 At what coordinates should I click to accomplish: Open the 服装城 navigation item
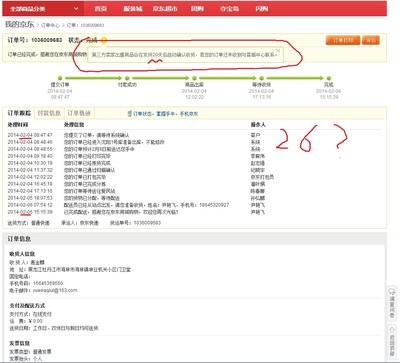(x=133, y=9)
